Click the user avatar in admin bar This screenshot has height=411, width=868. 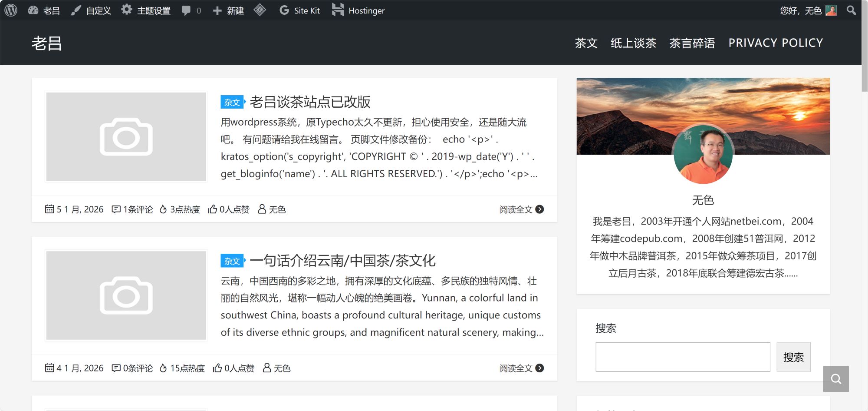pyautogui.click(x=831, y=10)
